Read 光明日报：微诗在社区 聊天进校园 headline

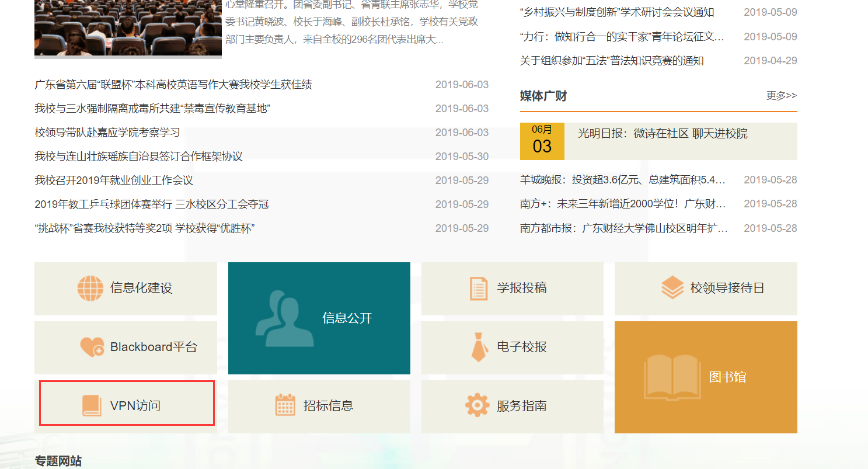click(663, 134)
